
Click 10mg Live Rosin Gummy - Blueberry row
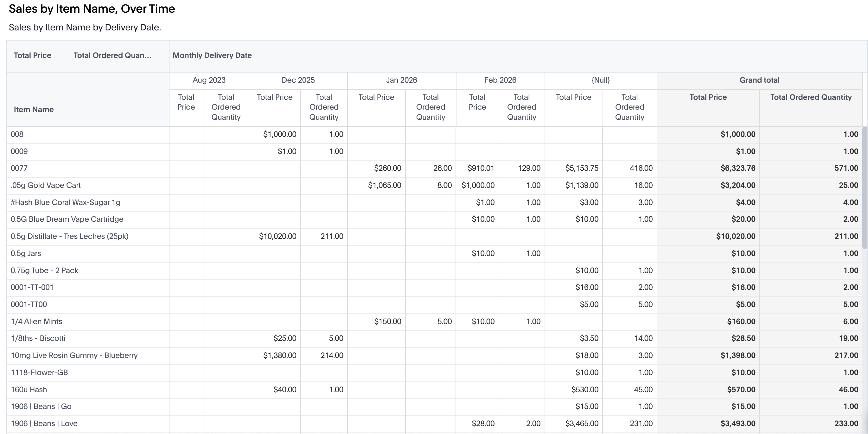click(x=74, y=355)
